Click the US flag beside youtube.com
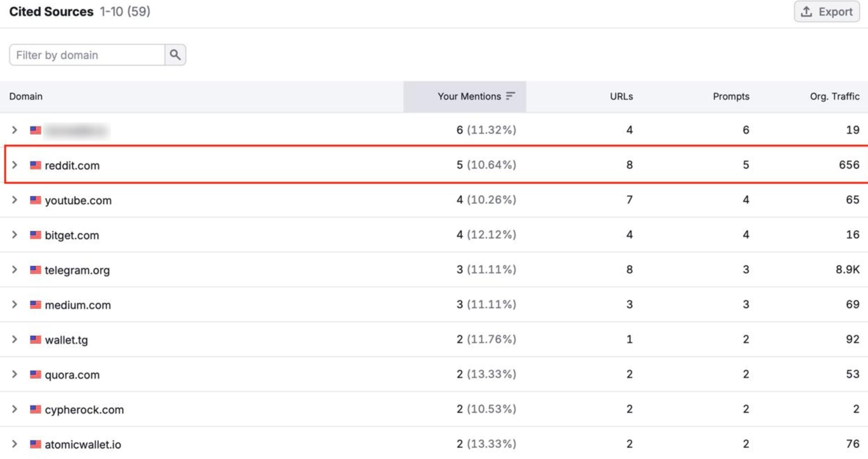 35,200
